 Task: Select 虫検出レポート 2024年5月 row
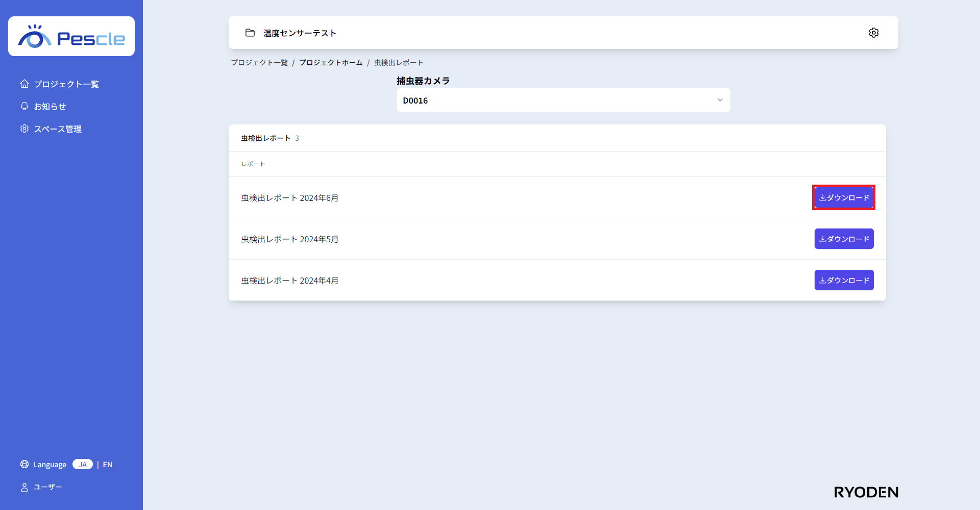[x=290, y=239]
